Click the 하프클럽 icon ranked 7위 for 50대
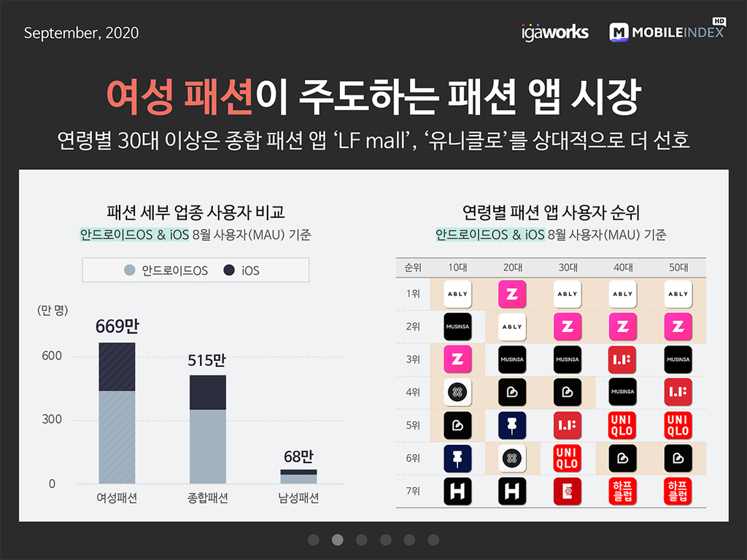Screen dimensions: 747x560 click(678, 491)
